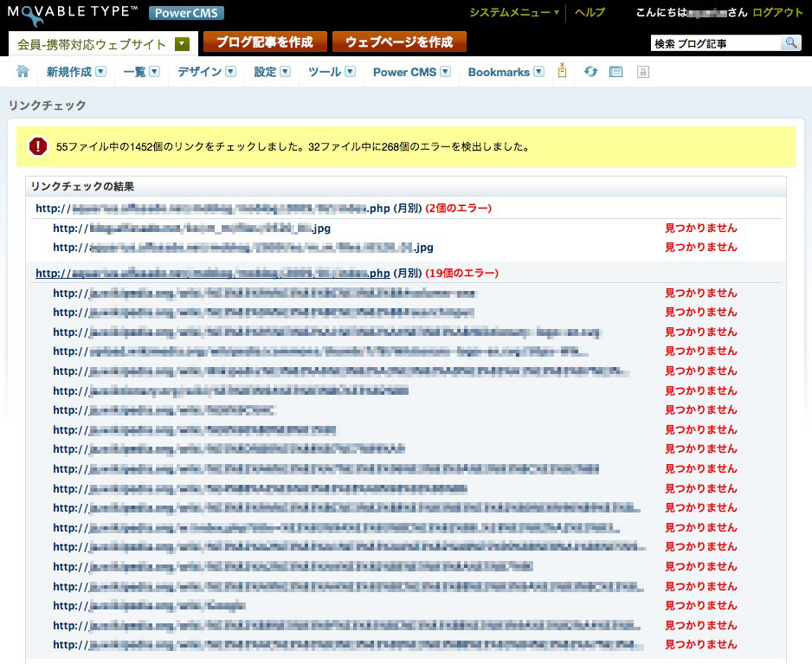
Task: Click the Movable Type logo
Action: tap(73, 14)
